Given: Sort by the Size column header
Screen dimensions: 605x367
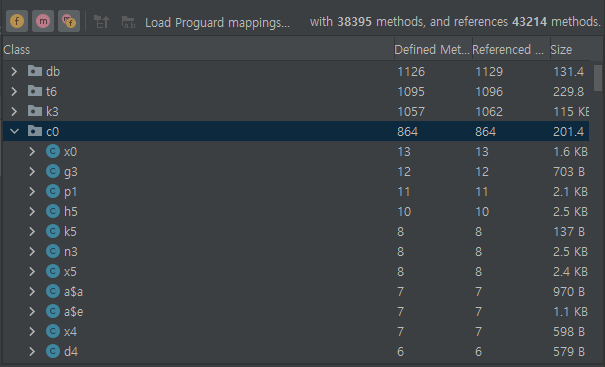Looking at the screenshot, I should tap(570, 49).
